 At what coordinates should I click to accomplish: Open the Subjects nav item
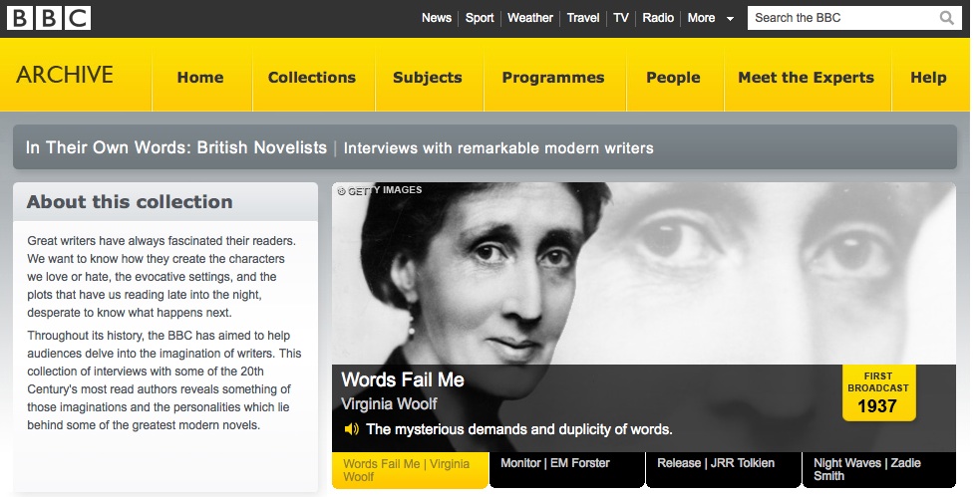tap(428, 78)
